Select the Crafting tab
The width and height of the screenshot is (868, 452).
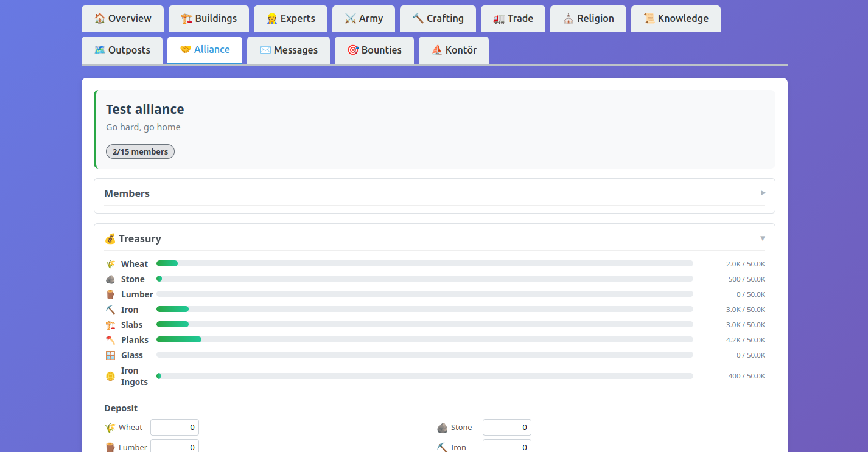[438, 18]
